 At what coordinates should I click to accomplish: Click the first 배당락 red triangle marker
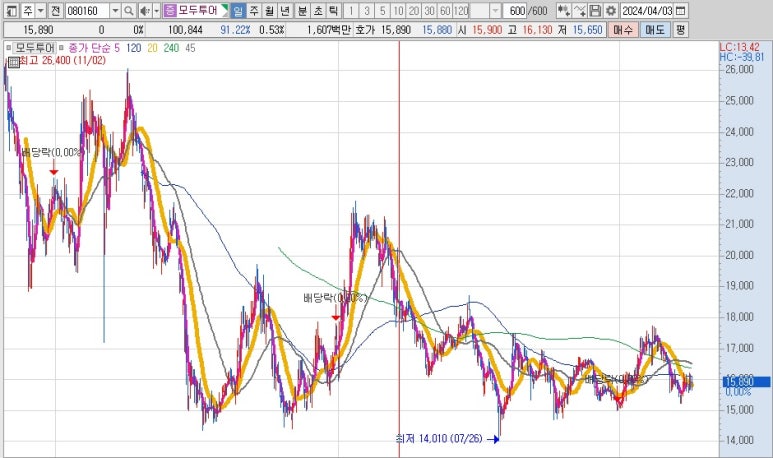(54, 172)
